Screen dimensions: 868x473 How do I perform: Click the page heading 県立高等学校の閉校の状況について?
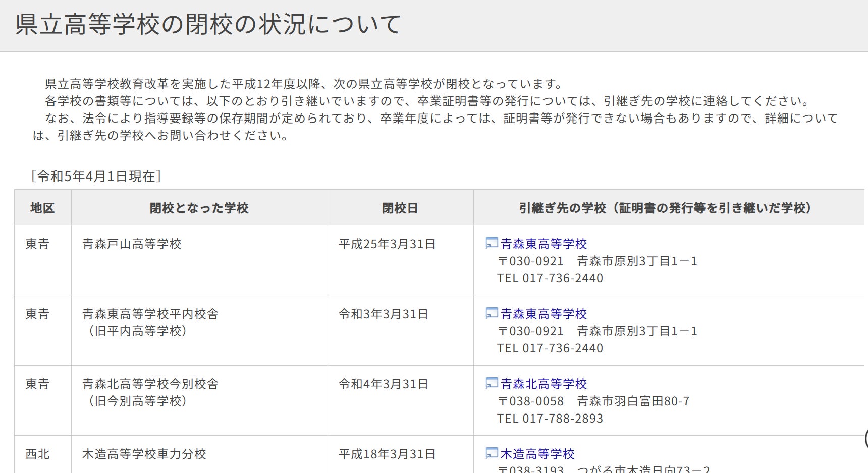click(x=208, y=24)
